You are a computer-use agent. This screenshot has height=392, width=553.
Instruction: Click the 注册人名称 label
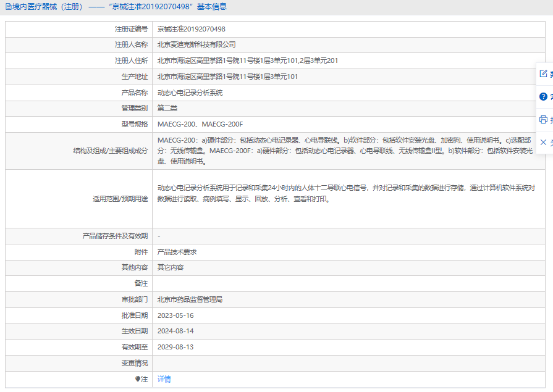click(x=131, y=45)
